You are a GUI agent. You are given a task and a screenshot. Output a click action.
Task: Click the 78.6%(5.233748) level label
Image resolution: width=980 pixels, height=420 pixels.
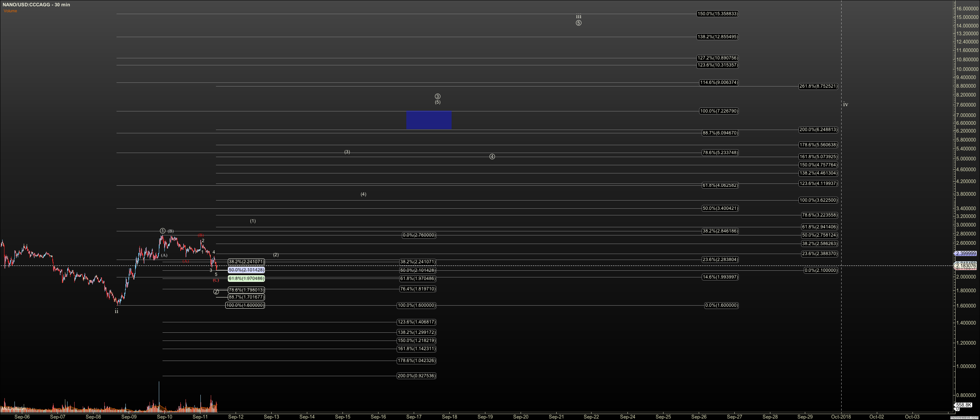click(720, 153)
